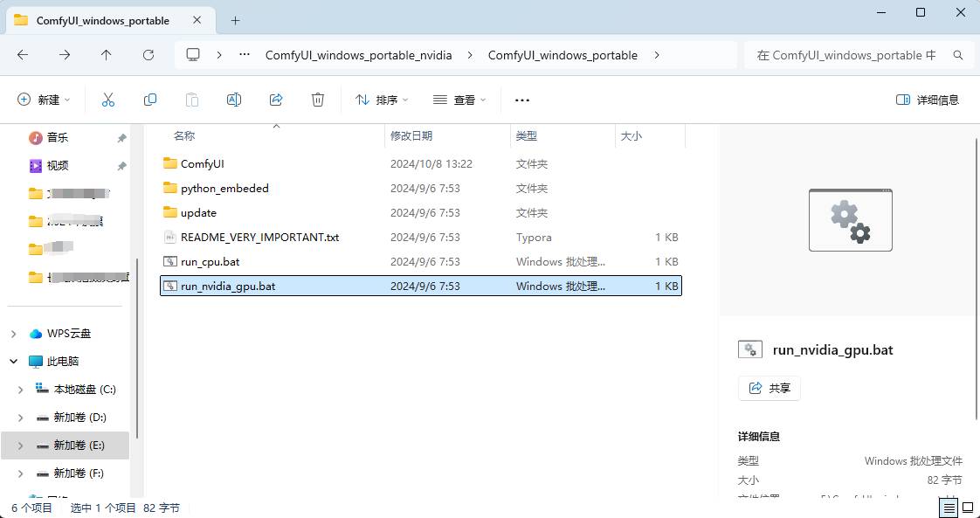Navigate to ComfyUI_windows_portable_nvidia breadcrumb
980x518 pixels.
pos(359,55)
